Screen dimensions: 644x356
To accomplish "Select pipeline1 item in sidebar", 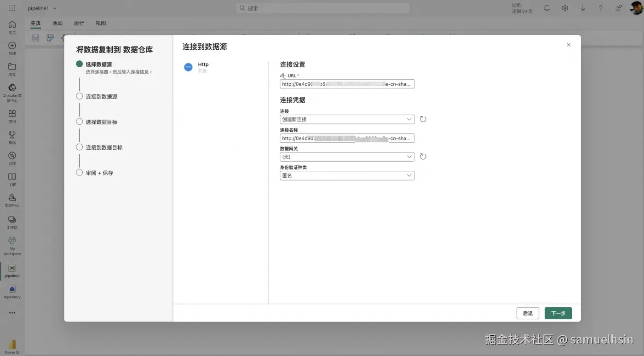I will pyautogui.click(x=12, y=271).
